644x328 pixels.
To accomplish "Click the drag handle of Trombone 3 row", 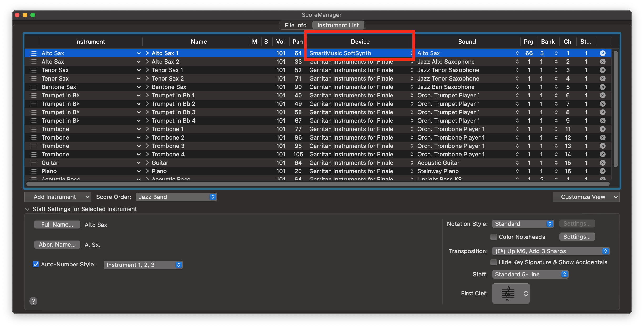I will [x=33, y=146].
